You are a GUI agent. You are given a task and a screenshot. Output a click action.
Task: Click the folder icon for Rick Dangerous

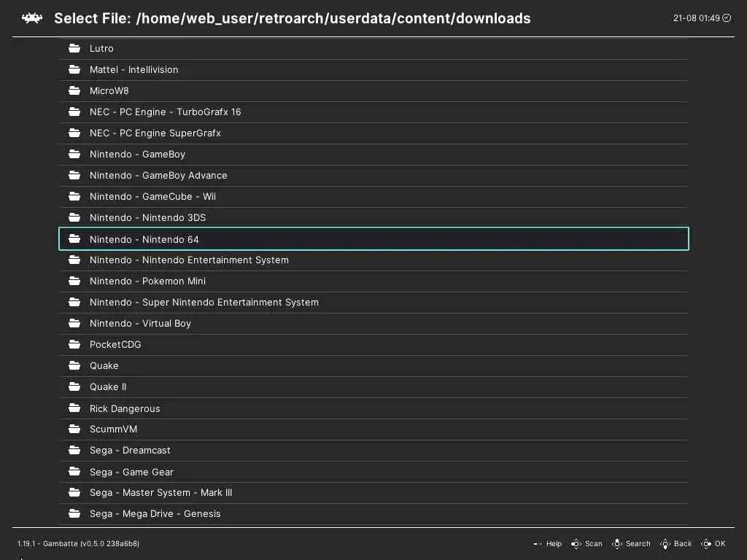pos(74,408)
